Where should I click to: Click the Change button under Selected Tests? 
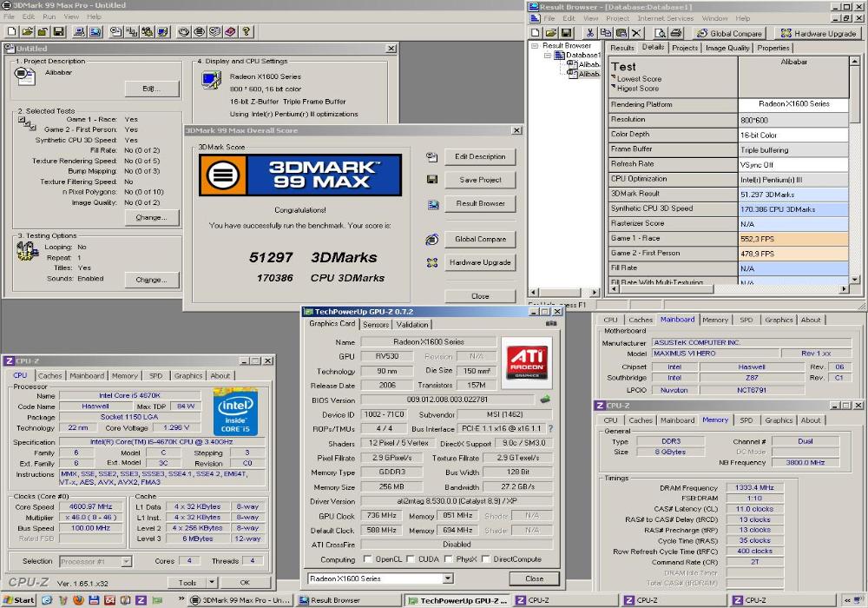151,218
